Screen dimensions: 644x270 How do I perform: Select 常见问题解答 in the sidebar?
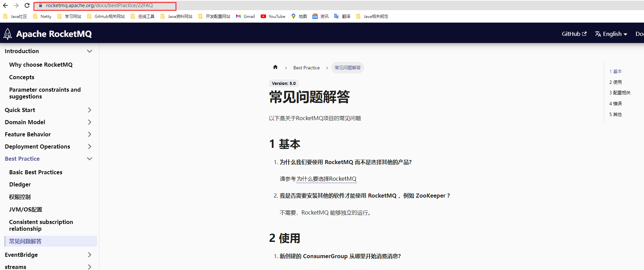(x=51, y=241)
